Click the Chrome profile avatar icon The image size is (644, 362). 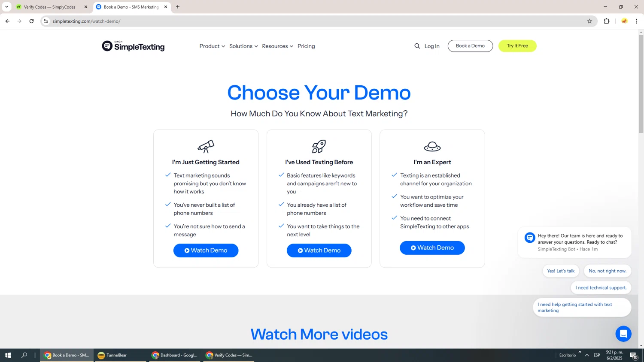click(x=624, y=21)
